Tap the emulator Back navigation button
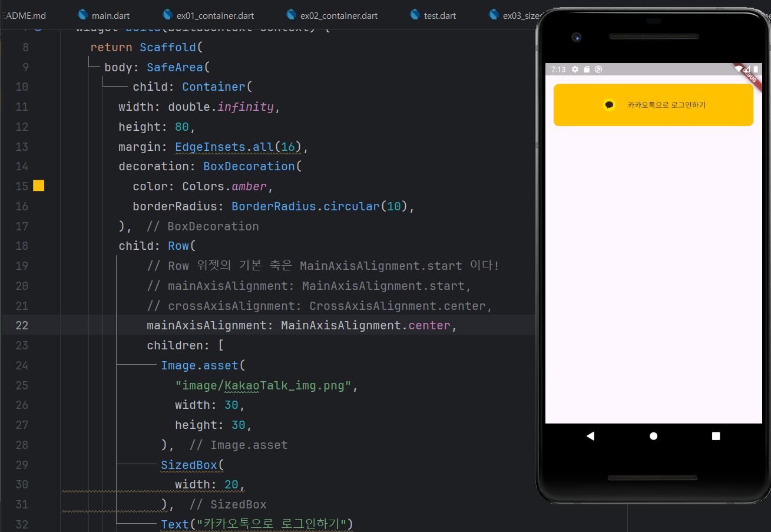The height and width of the screenshot is (532, 771). (590, 436)
